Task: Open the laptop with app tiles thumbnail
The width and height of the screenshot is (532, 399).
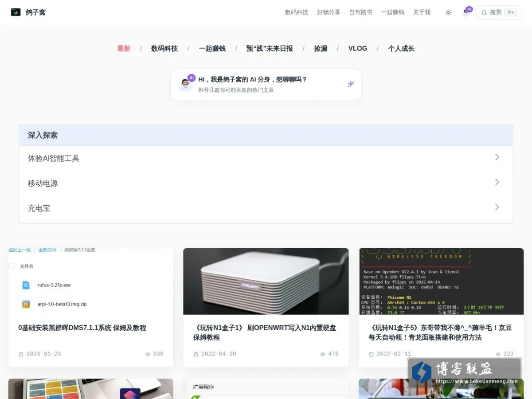Action: click(91, 389)
